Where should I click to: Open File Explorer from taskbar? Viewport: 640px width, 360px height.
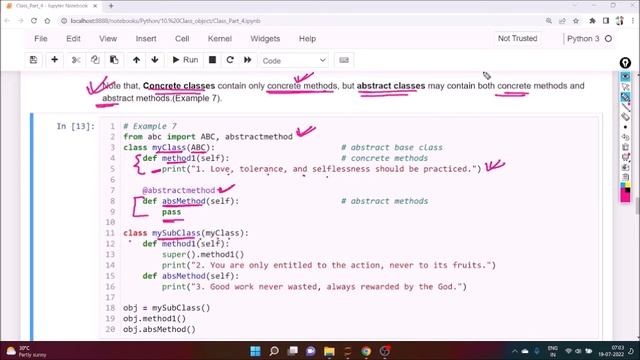(329, 351)
